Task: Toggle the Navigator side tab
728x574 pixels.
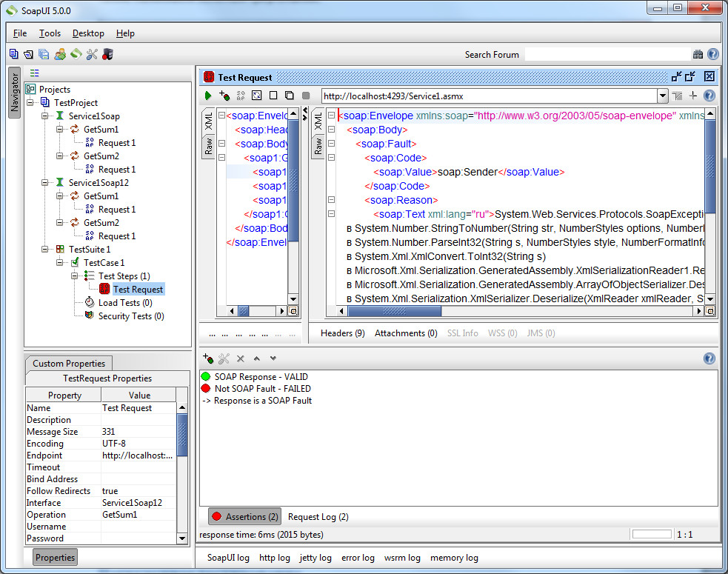Action: [x=14, y=93]
